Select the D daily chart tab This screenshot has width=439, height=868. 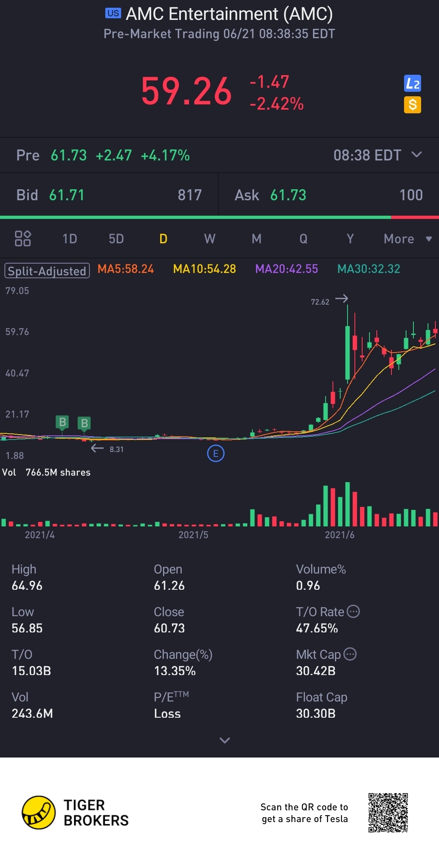click(x=163, y=238)
